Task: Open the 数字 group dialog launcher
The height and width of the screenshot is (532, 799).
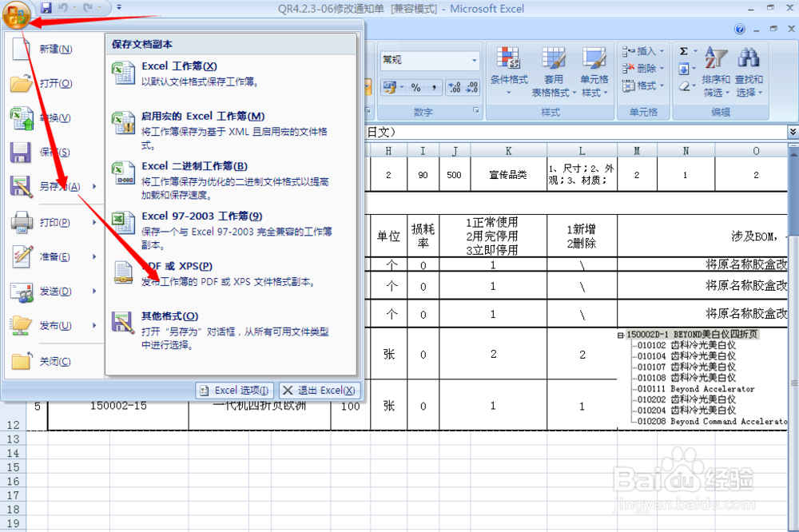Action: 476,110
